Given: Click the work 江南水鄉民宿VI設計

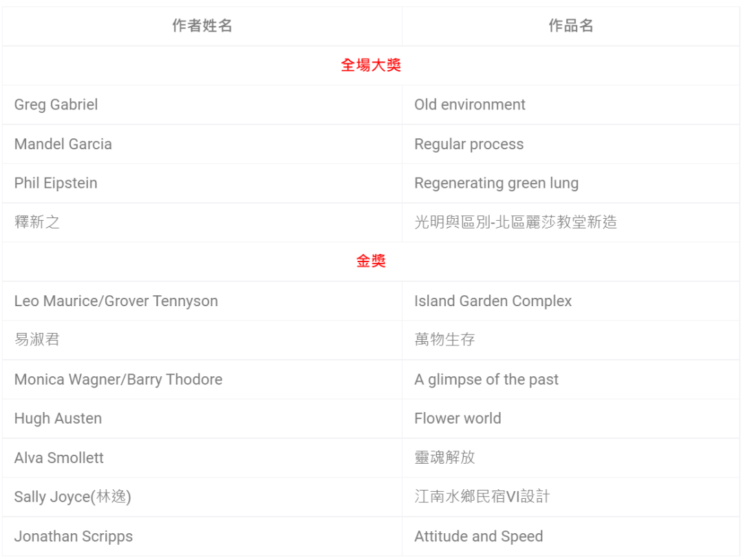Looking at the screenshot, I should [x=482, y=497].
